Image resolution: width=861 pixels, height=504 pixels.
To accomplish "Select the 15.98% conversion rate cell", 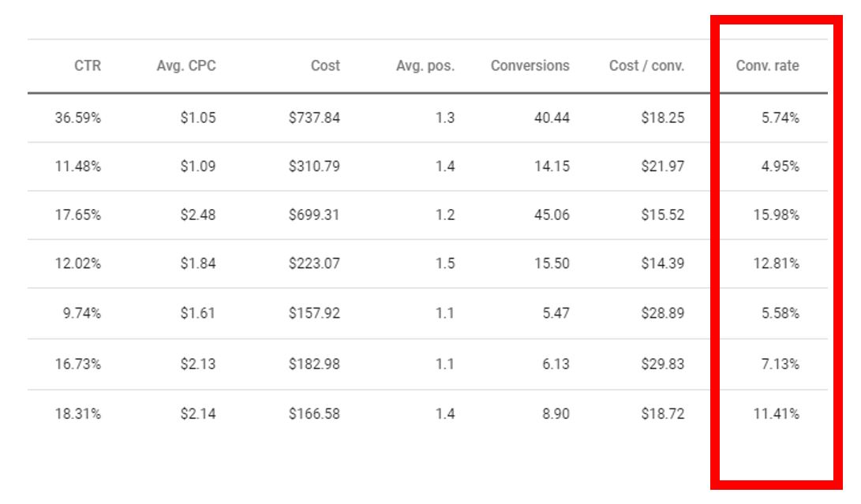I will [776, 215].
